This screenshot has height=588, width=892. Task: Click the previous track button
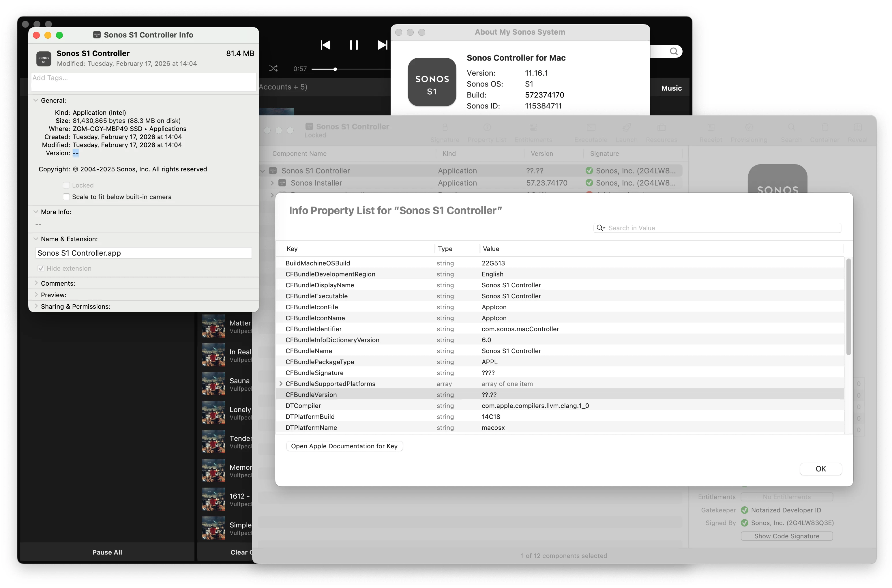325,45
